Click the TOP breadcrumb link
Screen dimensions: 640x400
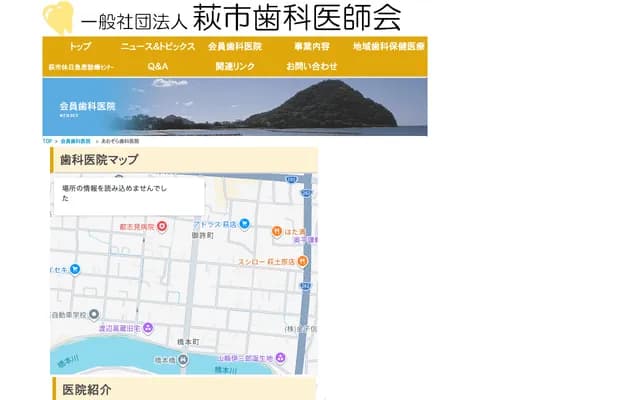tap(47, 141)
